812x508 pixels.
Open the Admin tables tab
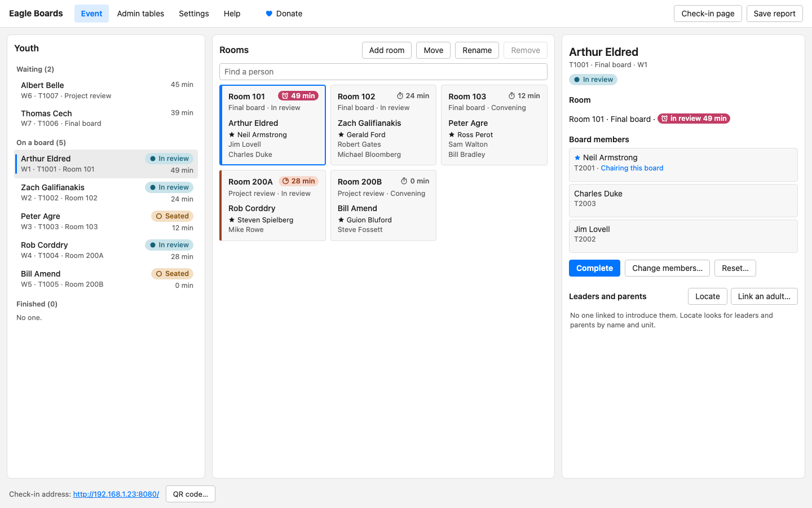click(x=140, y=14)
